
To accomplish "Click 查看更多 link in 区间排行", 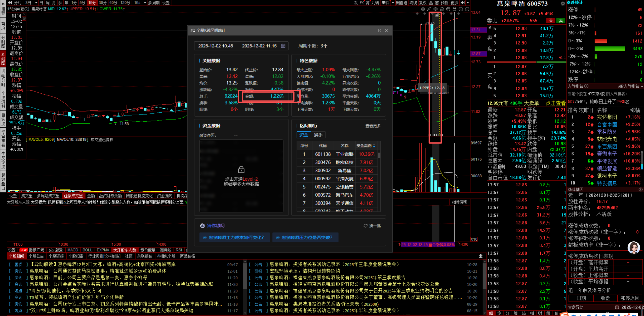I will pyautogui.click(x=373, y=126).
